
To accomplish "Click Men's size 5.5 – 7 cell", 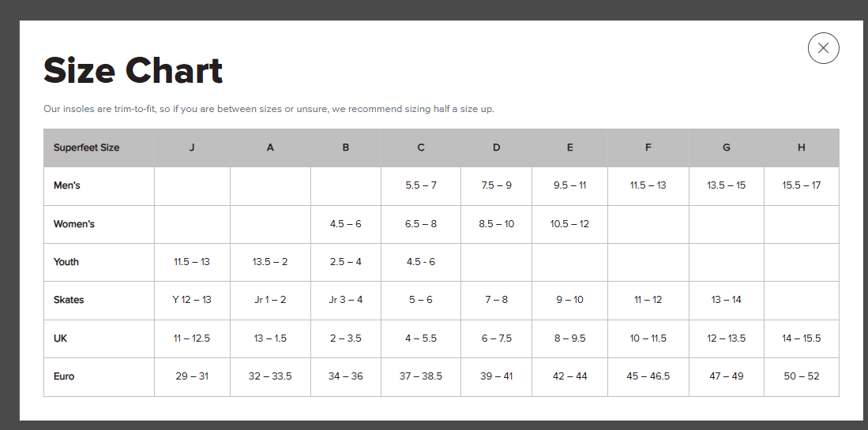I will (x=421, y=185).
